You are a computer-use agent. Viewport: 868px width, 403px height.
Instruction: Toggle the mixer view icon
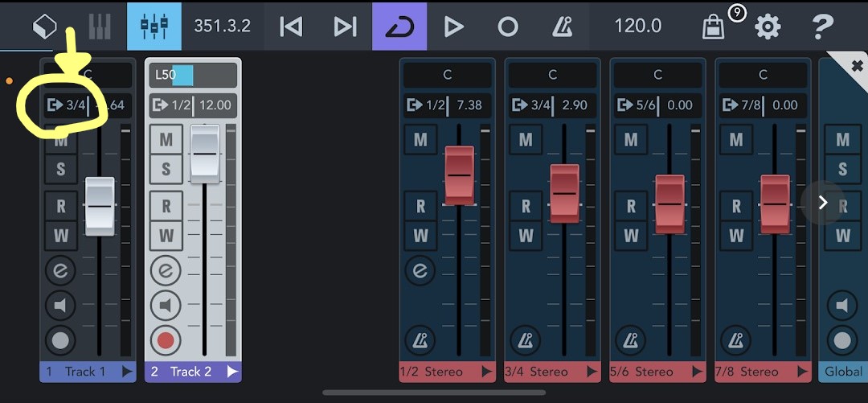tap(154, 26)
